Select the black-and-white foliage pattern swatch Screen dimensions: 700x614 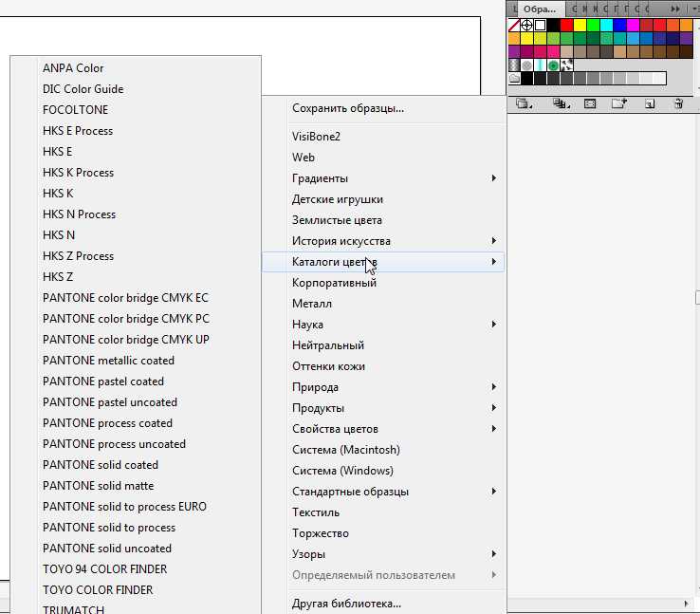[566, 65]
